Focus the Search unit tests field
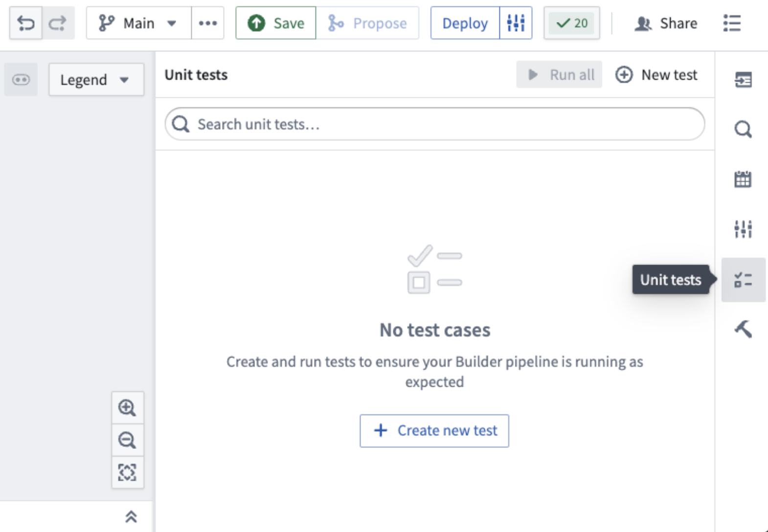The height and width of the screenshot is (532, 768). [435, 124]
